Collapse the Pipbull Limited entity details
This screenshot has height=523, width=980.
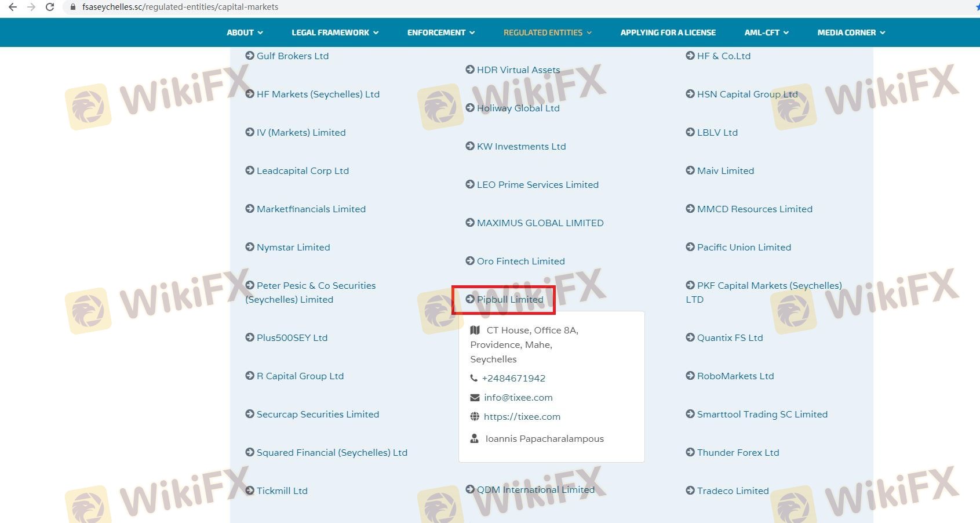(x=504, y=299)
